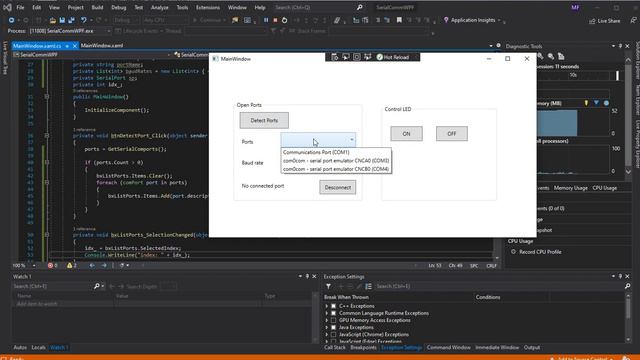Image resolution: width=640 pixels, height=360 pixels.
Task: Click the errors count icon in status strip
Action: click(x=50, y=265)
